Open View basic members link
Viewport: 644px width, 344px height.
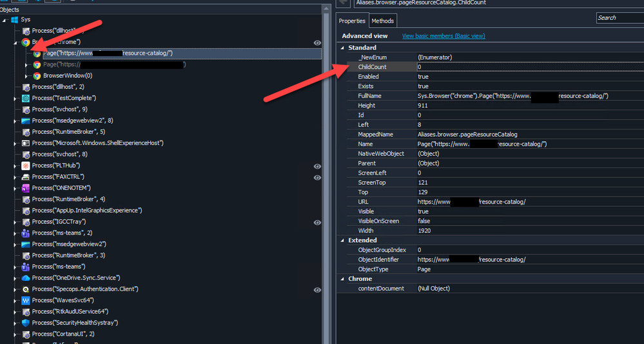coord(444,36)
